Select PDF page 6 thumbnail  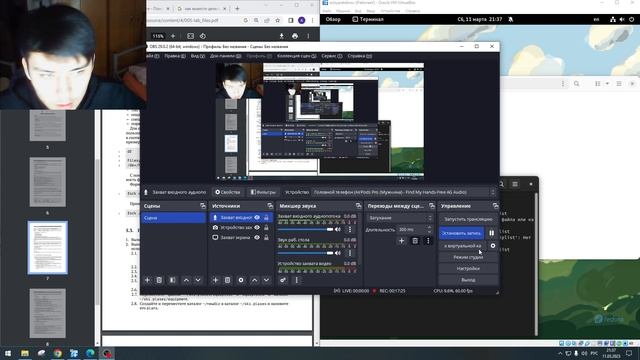pos(47,182)
